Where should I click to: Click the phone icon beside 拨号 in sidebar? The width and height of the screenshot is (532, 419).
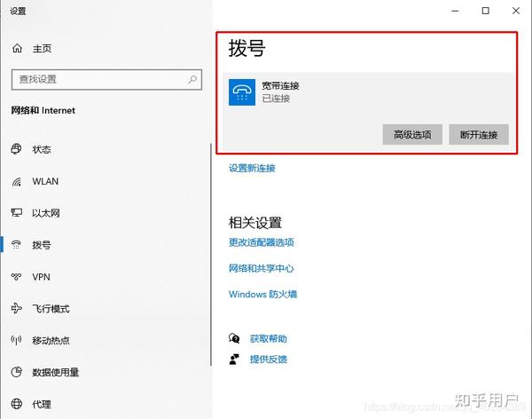click(x=16, y=245)
